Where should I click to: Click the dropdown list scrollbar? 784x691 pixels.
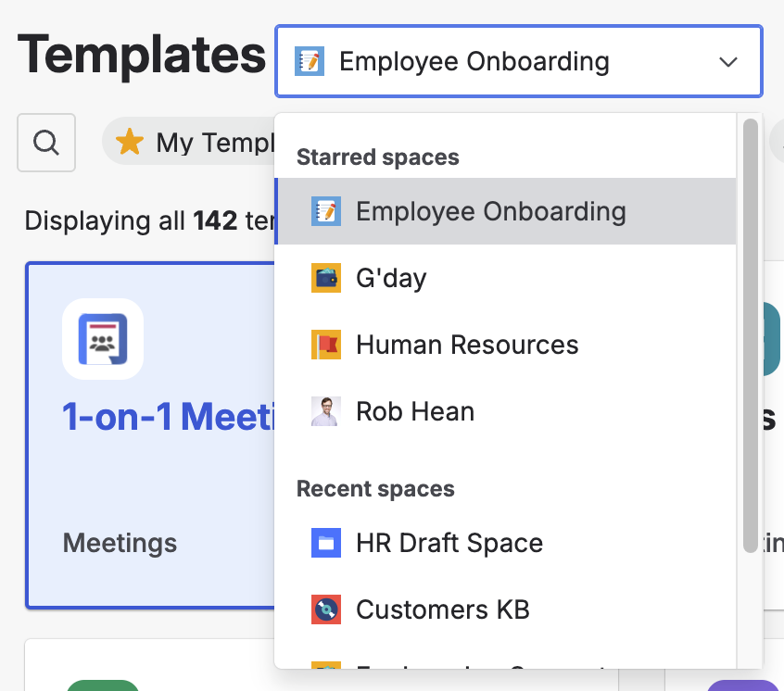click(x=750, y=335)
